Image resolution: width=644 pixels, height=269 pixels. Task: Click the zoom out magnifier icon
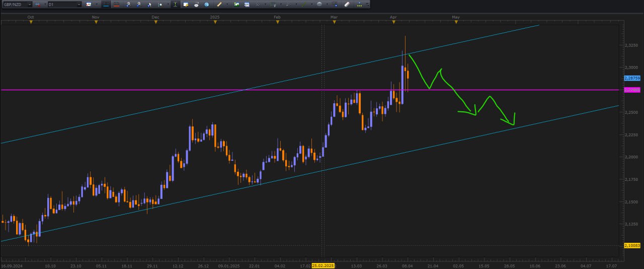pyautogui.click(x=139, y=5)
